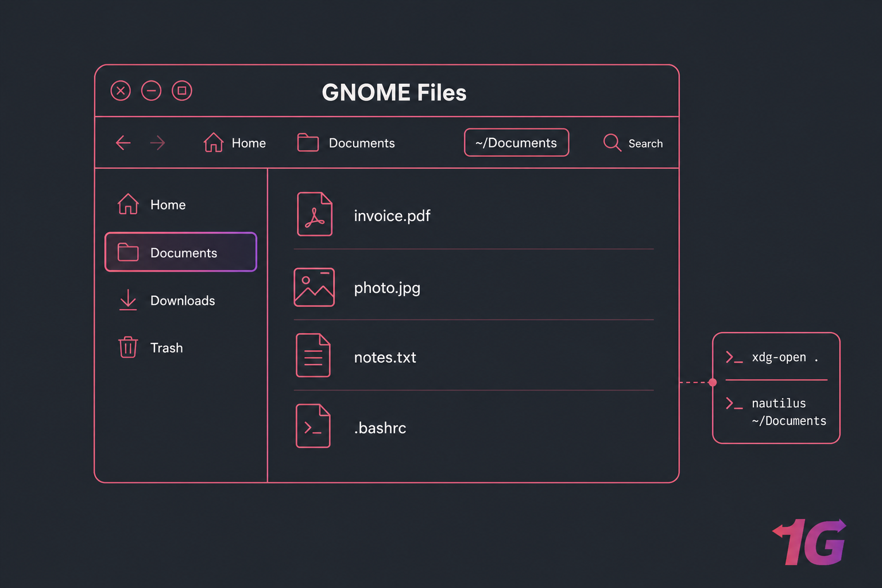Click the sidebar Documents folder icon
Image resolution: width=882 pixels, height=588 pixels.
point(128,252)
